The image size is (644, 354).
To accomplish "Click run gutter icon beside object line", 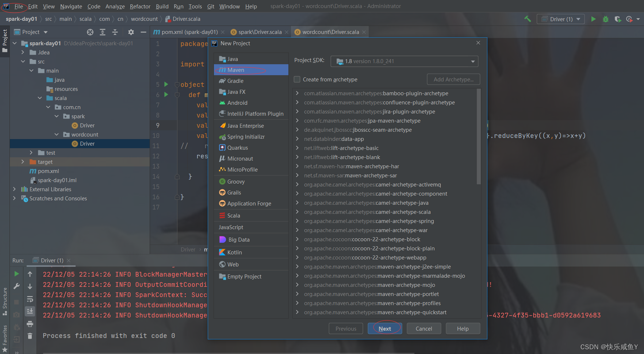I will 166,84.
